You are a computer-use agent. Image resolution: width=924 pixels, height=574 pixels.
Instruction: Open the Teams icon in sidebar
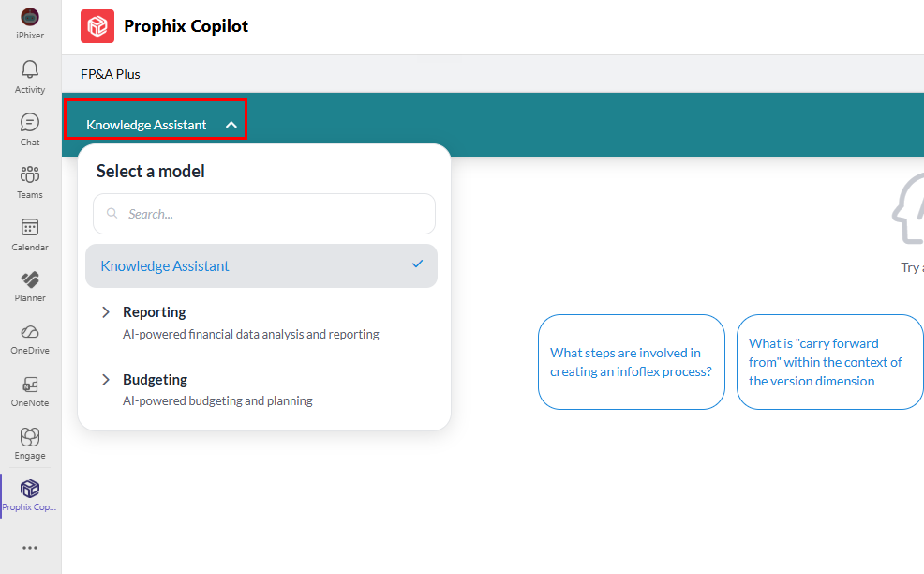click(x=30, y=175)
